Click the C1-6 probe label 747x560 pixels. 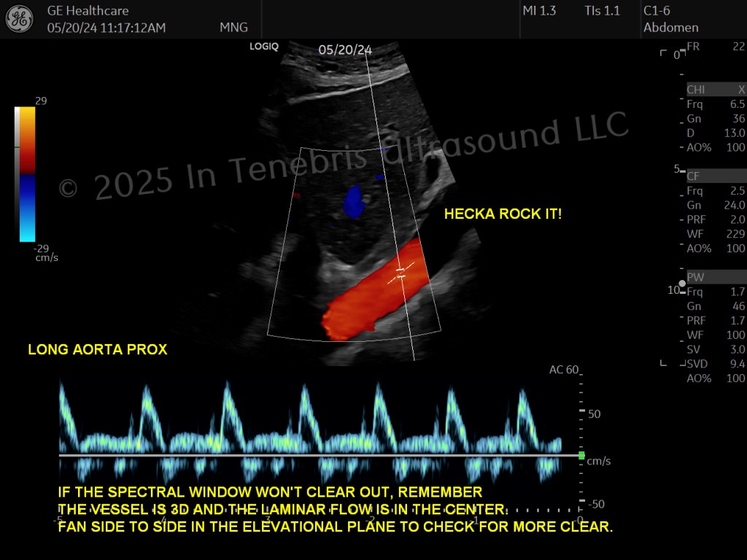657,11
